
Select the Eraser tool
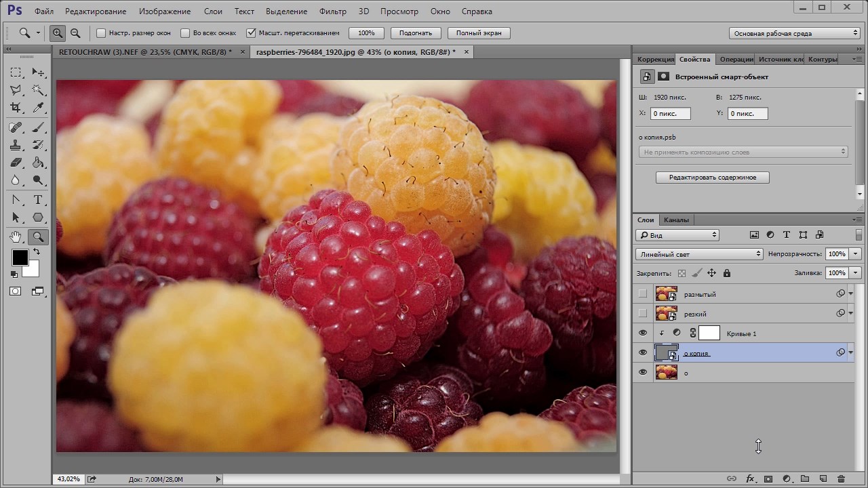[x=16, y=163]
